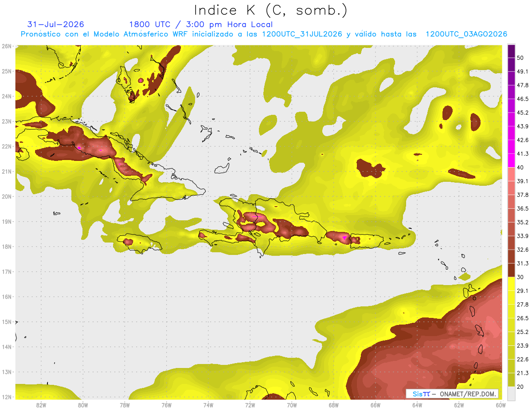532x411 pixels.
Task: Click the legend value "27.8"
Action: 523,304
